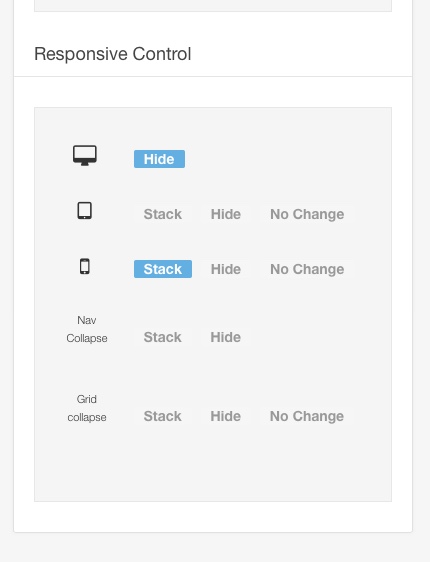This screenshot has width=430, height=562.
Task: Choose No Change for tablet
Action: [307, 214]
